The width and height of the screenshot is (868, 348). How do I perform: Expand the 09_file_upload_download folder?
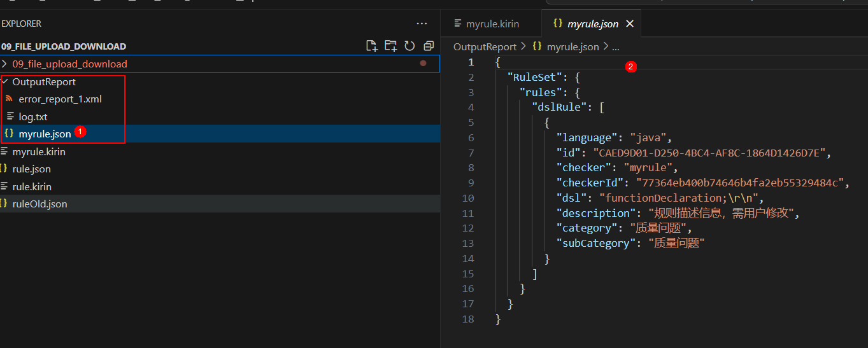point(5,64)
